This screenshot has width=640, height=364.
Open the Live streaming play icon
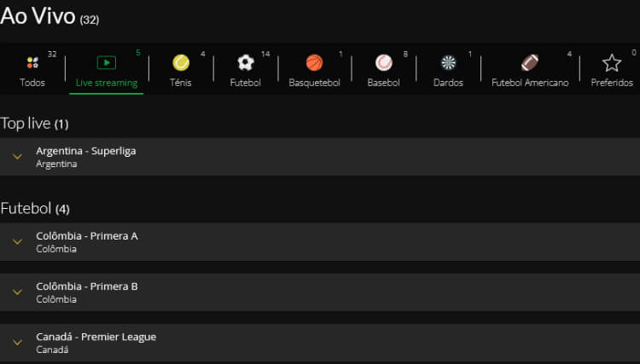tap(107, 62)
